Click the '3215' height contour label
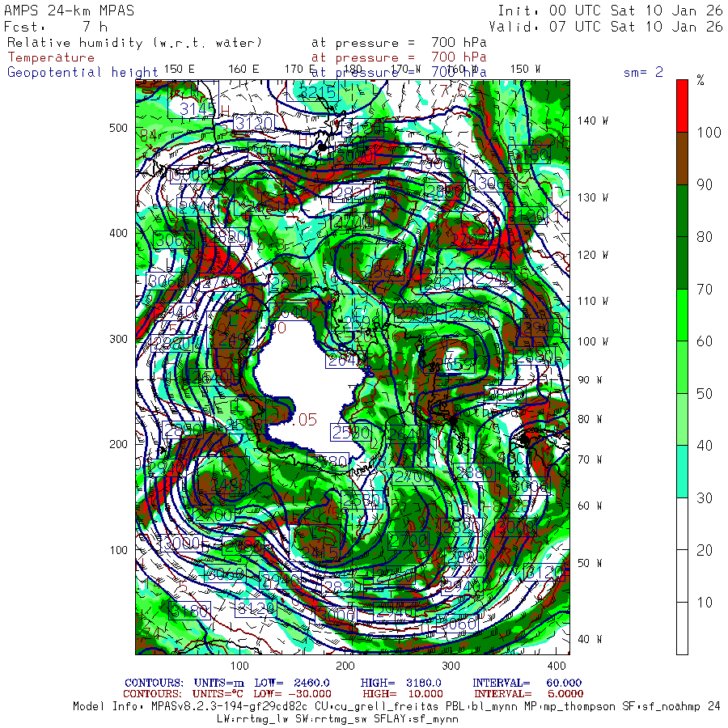Image resolution: width=728 pixels, height=728 pixels. point(317,92)
